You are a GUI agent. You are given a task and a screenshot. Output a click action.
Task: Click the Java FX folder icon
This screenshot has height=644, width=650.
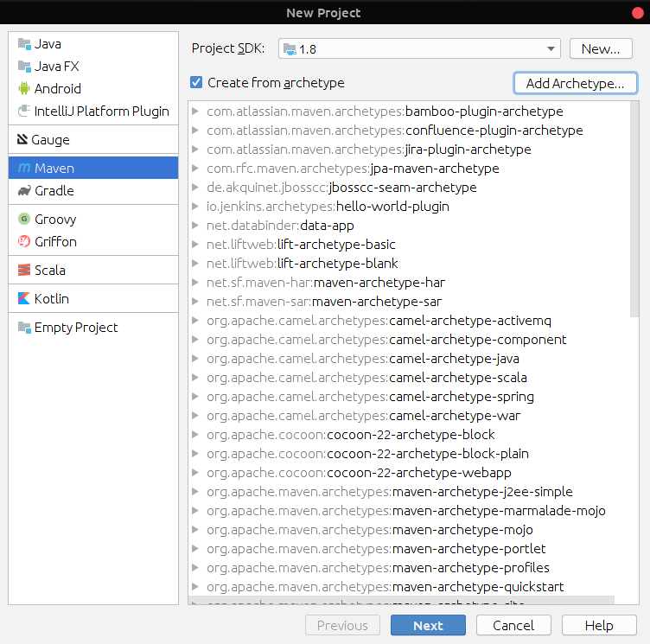24,67
